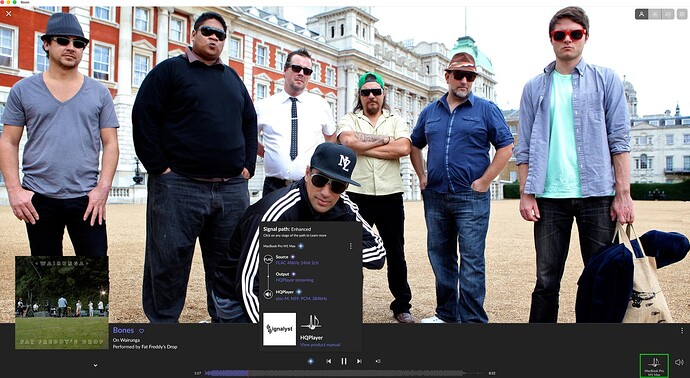This screenshot has width=690, height=378.
Task: Click the quality dot next to Source
Action: 293,257
